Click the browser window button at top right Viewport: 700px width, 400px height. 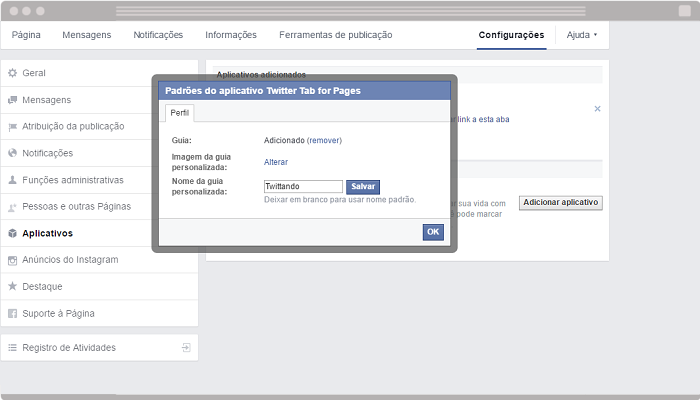click(x=685, y=11)
